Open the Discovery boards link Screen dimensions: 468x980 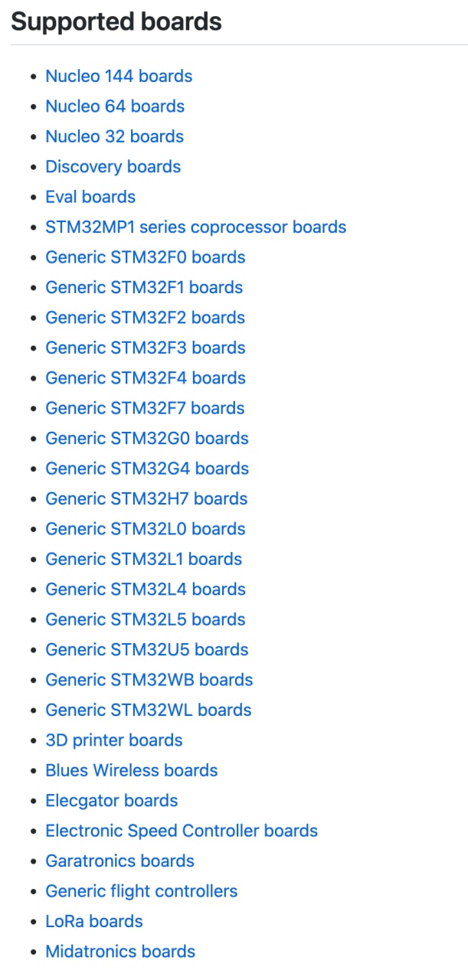pos(113,167)
